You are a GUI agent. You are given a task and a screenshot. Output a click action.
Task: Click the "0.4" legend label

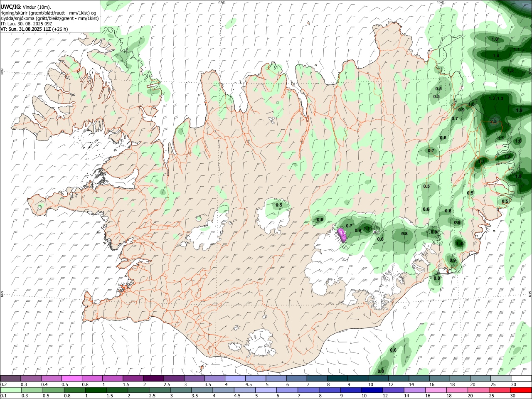click(x=44, y=384)
